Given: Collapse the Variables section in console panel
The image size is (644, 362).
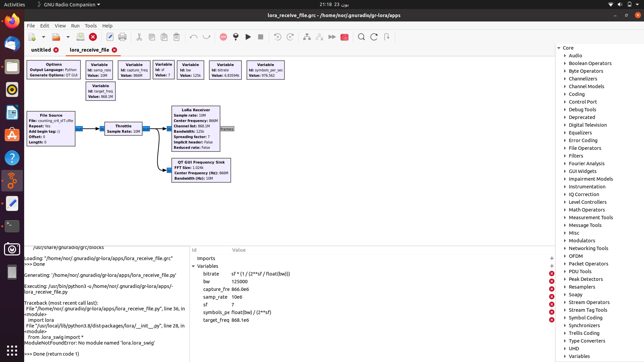Looking at the screenshot, I should click(x=193, y=266).
